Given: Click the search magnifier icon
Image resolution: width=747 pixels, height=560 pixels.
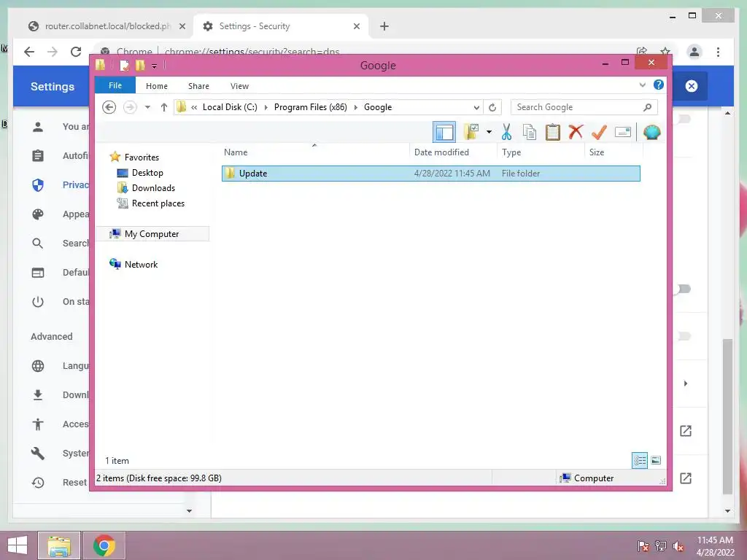Looking at the screenshot, I should point(647,107).
